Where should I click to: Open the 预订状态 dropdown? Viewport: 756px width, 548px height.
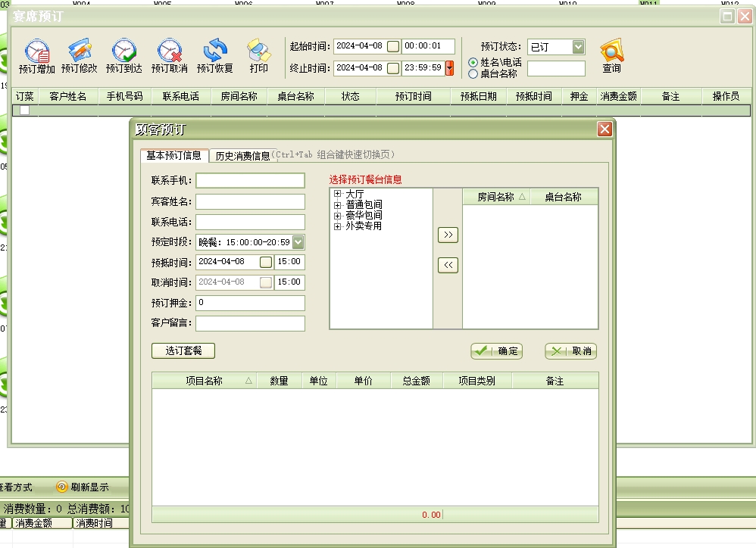[x=579, y=47]
